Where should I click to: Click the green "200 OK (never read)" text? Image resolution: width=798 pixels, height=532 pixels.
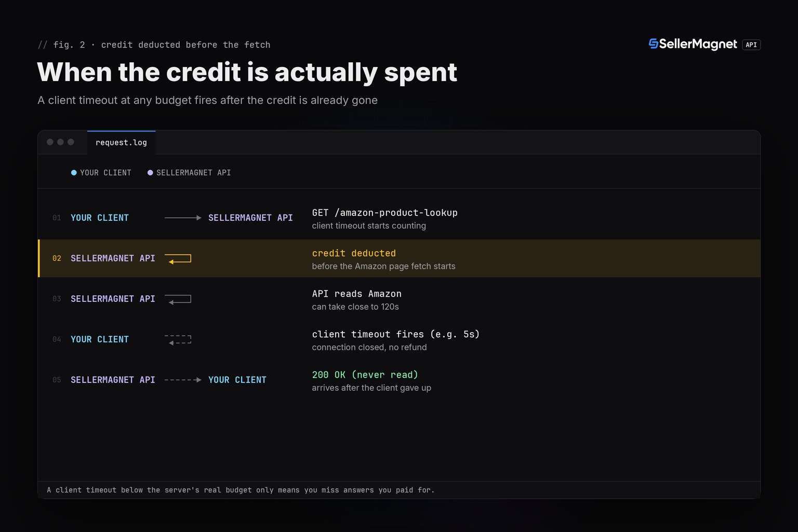[x=365, y=375]
